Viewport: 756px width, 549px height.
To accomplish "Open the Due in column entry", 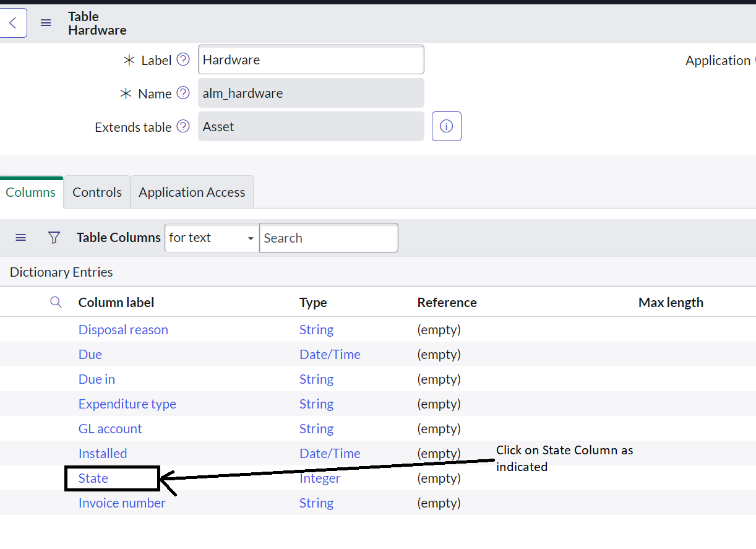I will (97, 379).
